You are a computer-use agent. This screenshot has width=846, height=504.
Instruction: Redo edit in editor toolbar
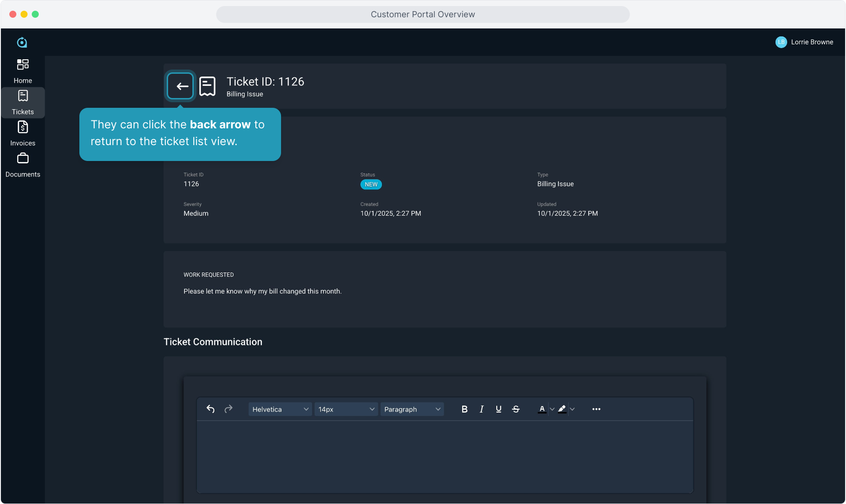click(x=228, y=409)
